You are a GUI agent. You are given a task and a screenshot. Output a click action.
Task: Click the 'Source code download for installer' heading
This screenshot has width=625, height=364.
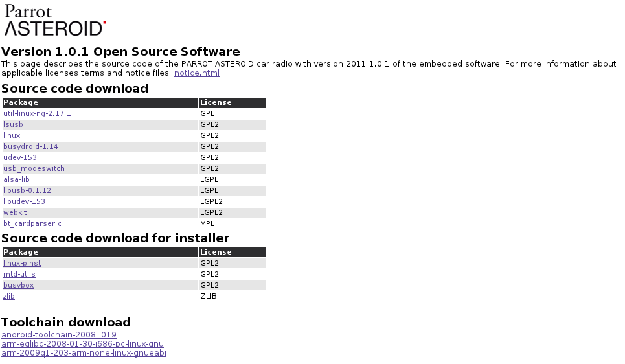(115, 238)
